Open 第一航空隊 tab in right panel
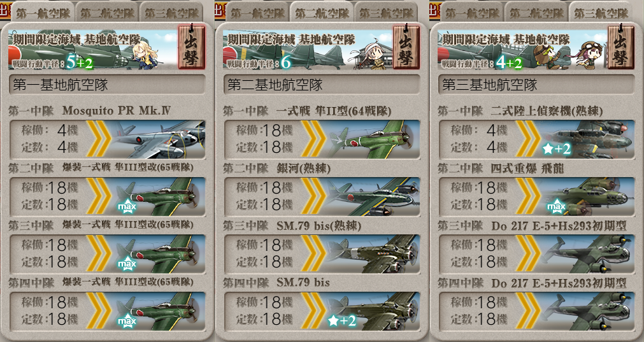The width and height of the screenshot is (644, 342). [x=472, y=12]
